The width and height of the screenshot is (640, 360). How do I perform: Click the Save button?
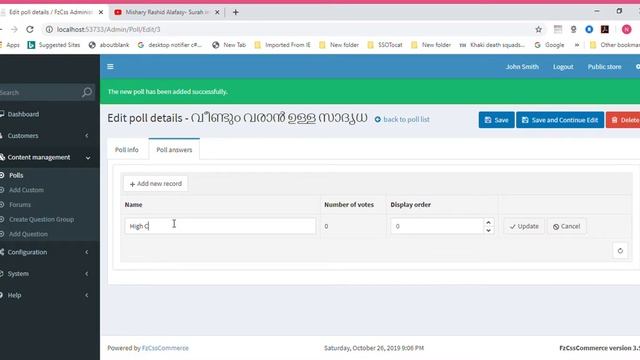point(496,120)
